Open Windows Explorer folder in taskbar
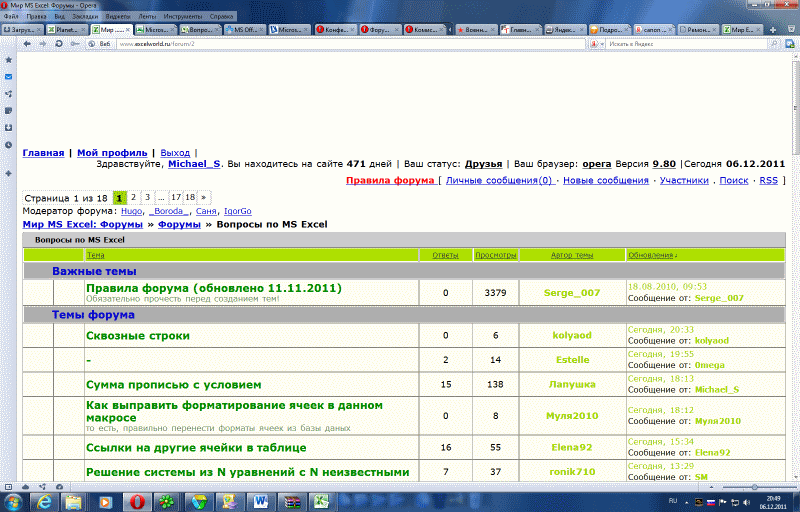 click(74, 502)
